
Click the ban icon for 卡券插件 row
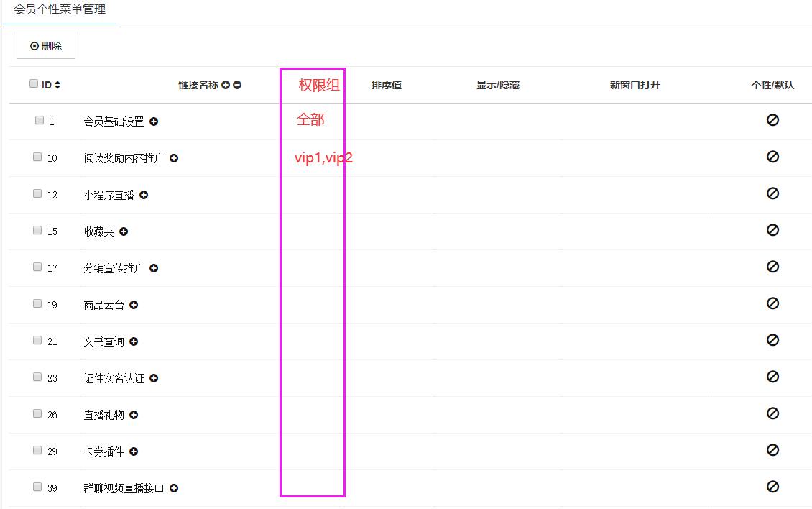coord(772,450)
